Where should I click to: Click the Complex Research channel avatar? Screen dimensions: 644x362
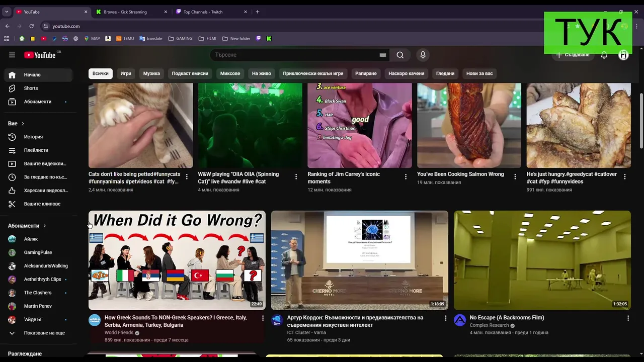tap(460, 320)
